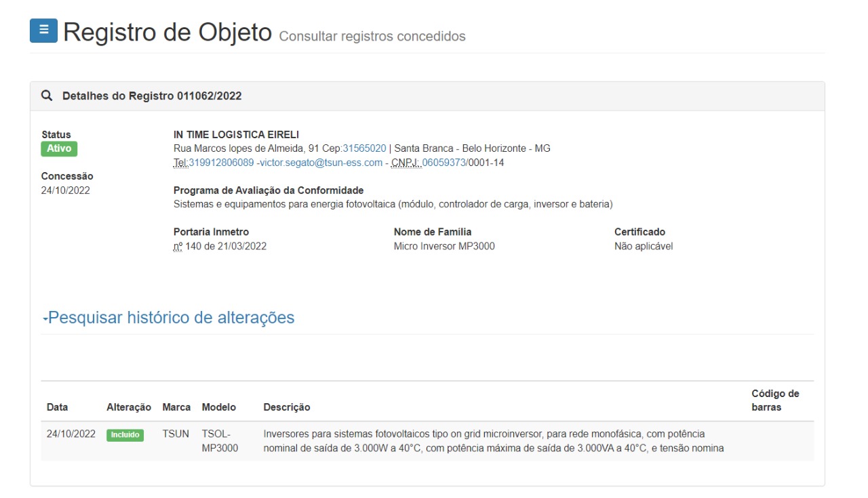Select the Marca column header
Image resolution: width=868 pixels, height=498 pixels.
coord(176,407)
